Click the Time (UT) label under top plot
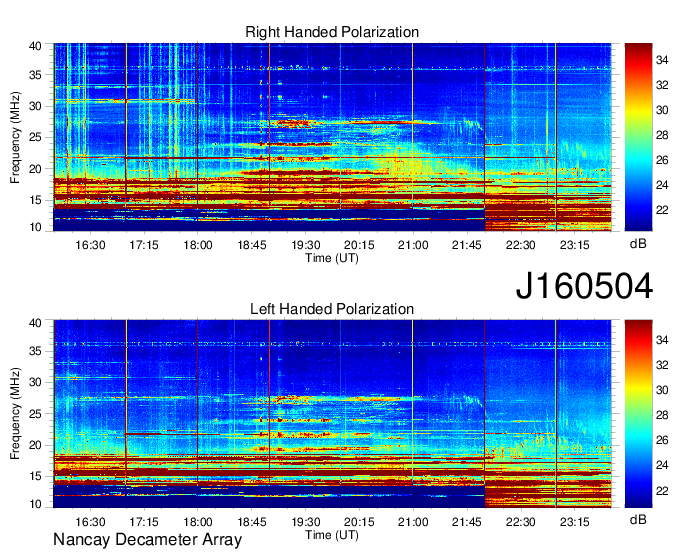Screen dimensions: 680x552 point(332,258)
